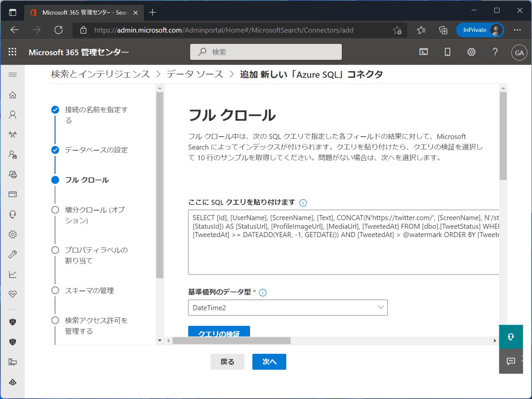This screenshot has width=532, height=399.
Task: Go to Home in left sidebar
Action: tap(12, 95)
